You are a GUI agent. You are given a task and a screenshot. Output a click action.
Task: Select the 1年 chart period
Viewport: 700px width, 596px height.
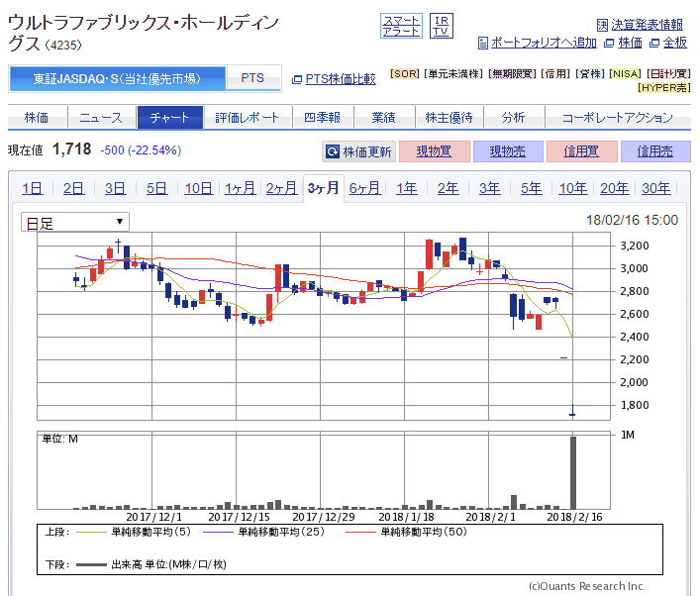(x=407, y=188)
